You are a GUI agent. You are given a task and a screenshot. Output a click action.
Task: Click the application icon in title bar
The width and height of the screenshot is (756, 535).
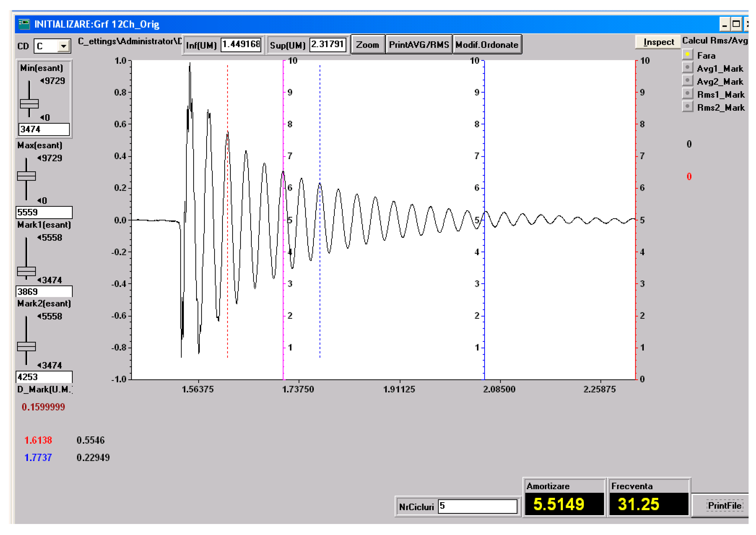(24, 24)
